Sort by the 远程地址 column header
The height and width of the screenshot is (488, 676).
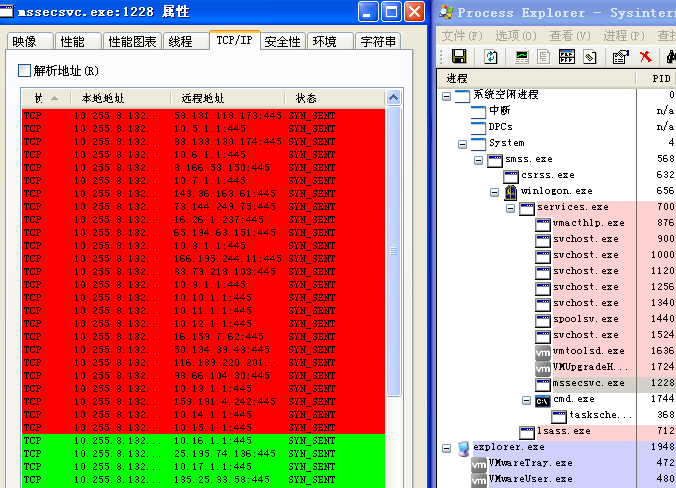tap(228, 98)
